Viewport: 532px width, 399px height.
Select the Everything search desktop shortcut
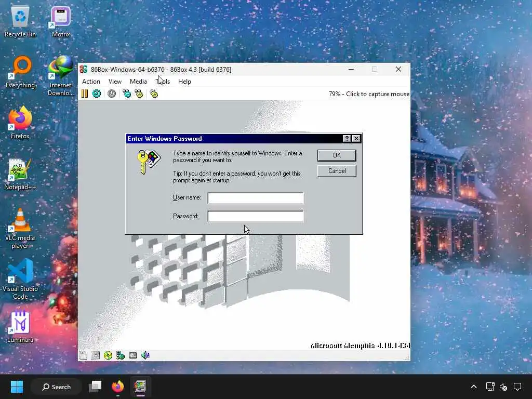20,72
